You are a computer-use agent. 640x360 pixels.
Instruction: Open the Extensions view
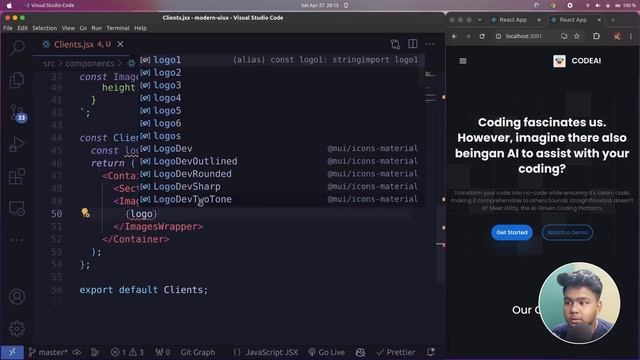(17, 176)
